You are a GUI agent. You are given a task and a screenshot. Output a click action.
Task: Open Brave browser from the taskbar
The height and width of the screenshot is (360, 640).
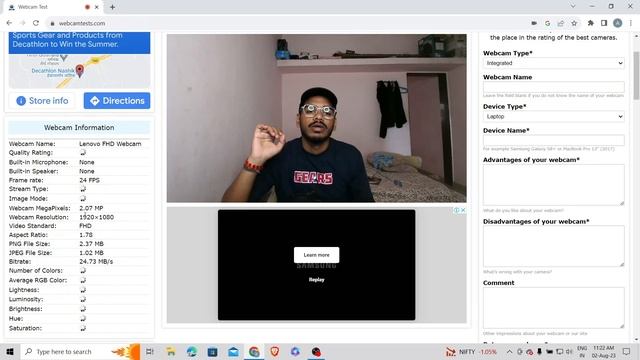(x=275, y=351)
